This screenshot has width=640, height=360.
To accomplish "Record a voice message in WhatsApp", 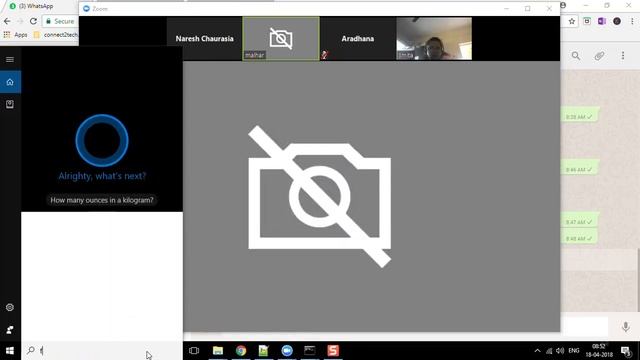I will 626,327.
